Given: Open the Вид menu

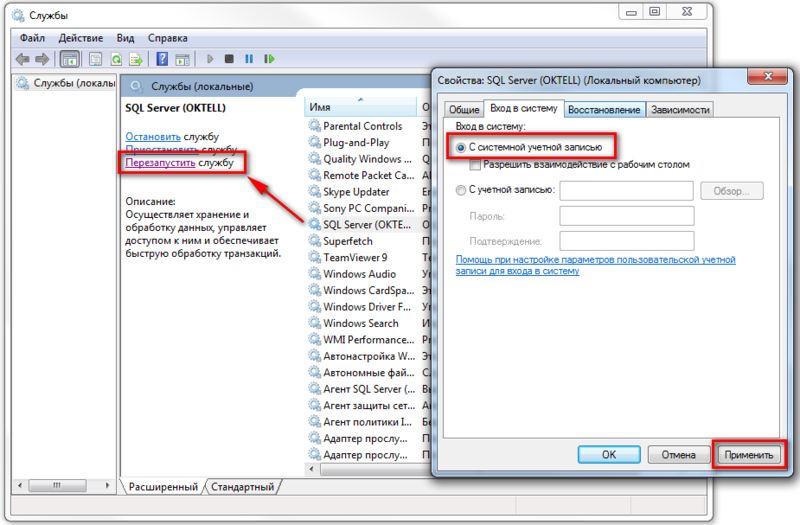Looking at the screenshot, I should click(x=125, y=38).
